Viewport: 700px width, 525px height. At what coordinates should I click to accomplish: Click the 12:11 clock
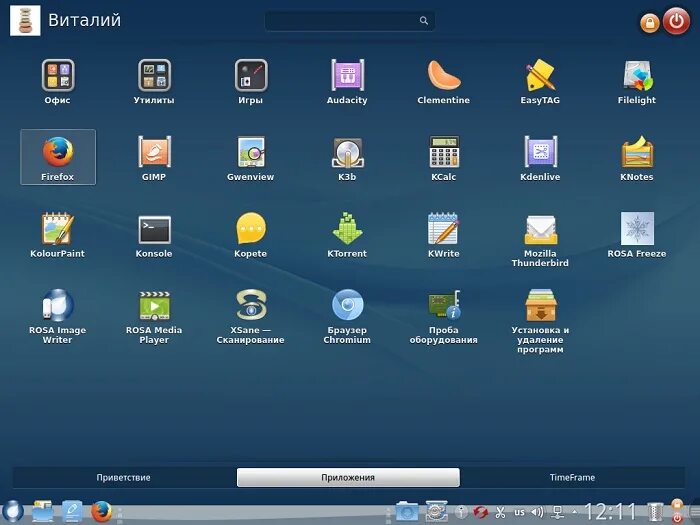(x=610, y=512)
